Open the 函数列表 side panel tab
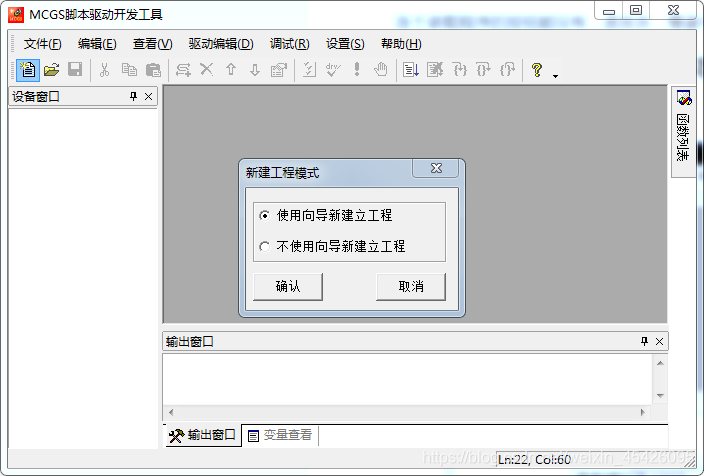704x476 pixels. (x=683, y=131)
